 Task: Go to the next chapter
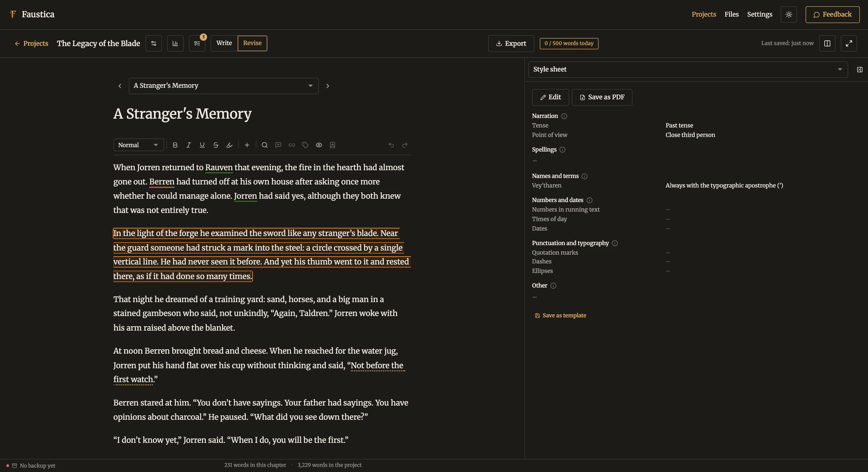click(x=328, y=86)
